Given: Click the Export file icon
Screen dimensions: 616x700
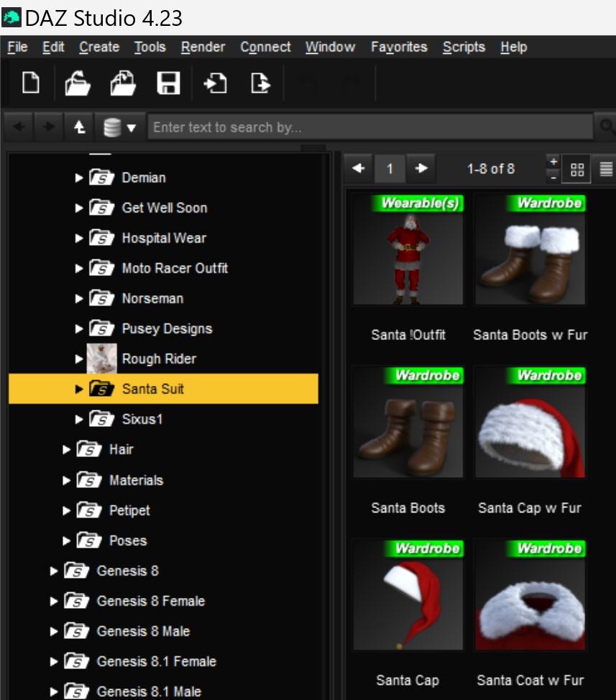Looking at the screenshot, I should click(x=260, y=83).
